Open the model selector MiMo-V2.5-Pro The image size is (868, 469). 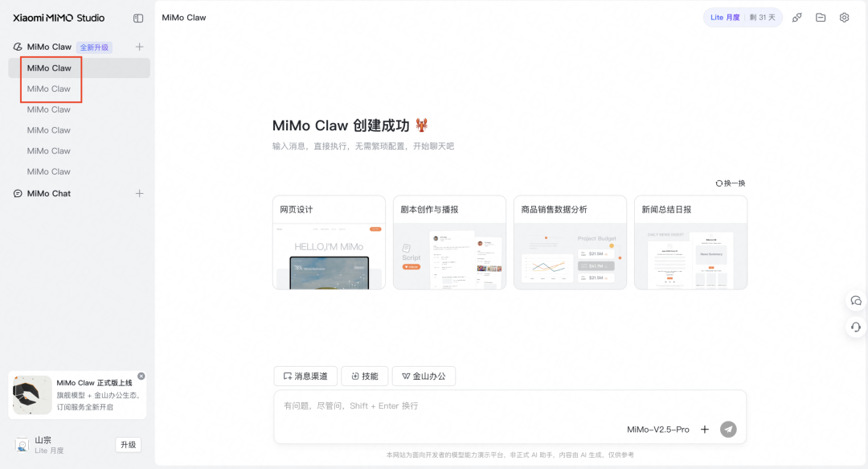658,430
